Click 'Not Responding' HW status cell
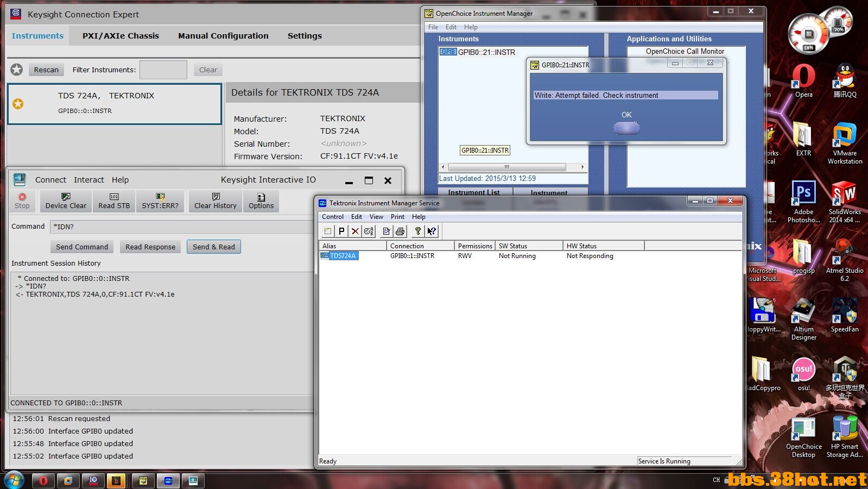This screenshot has width=868, height=489. point(590,256)
